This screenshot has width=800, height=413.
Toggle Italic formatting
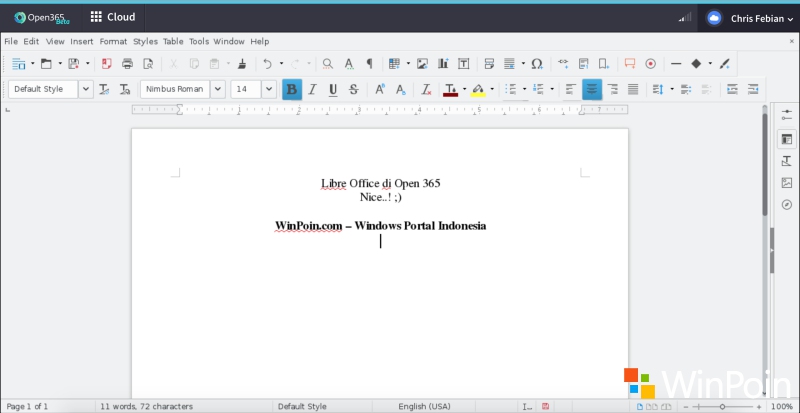pos(312,89)
